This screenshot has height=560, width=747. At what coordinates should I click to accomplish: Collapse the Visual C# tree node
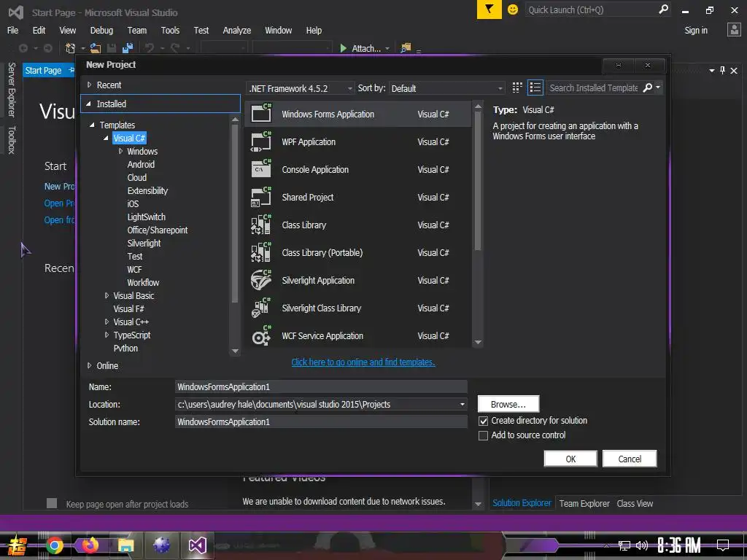tap(106, 138)
